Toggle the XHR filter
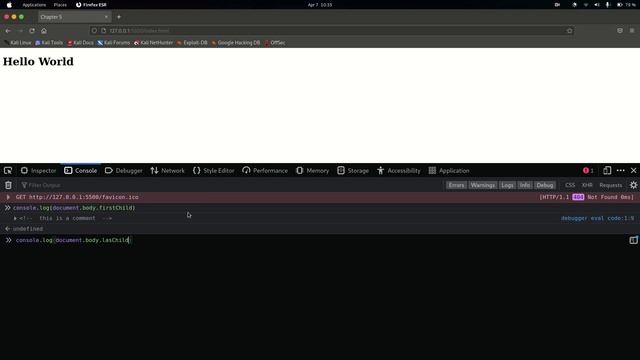This screenshot has height=360, width=640. 587,185
